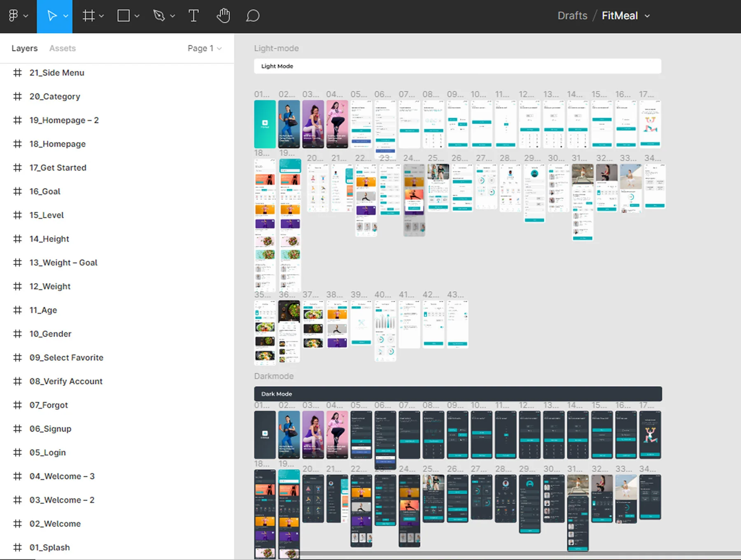Click the frame icon beside 05_Login
Screen dimensions: 741x560
(17, 453)
